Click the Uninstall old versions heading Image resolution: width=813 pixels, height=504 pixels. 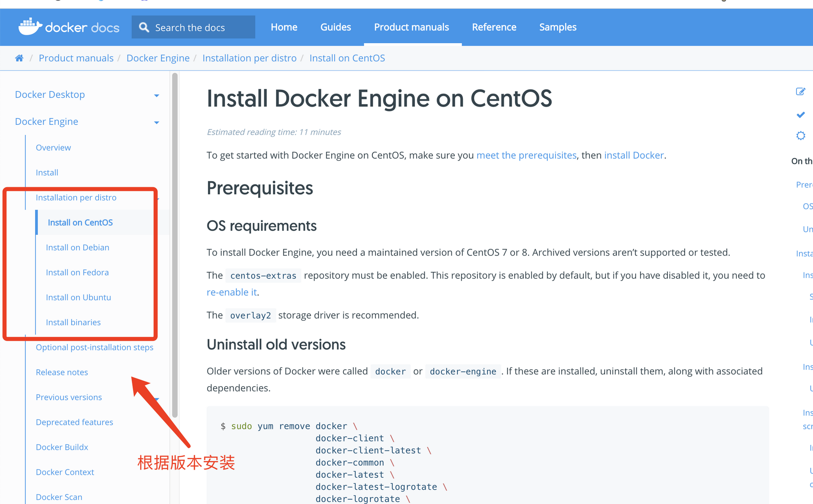[276, 344]
